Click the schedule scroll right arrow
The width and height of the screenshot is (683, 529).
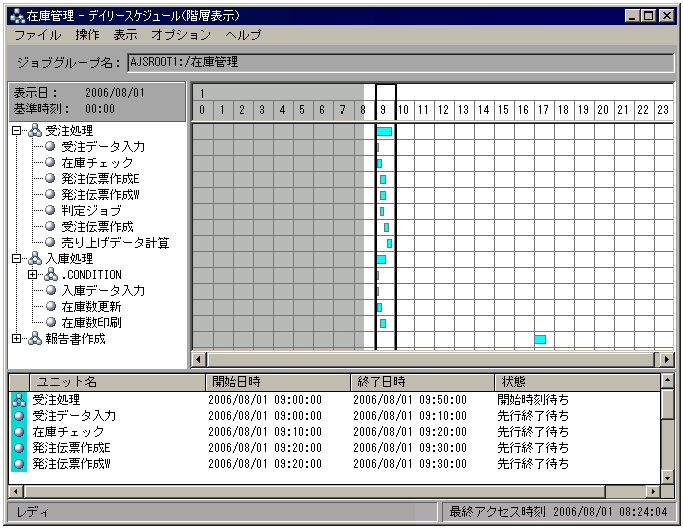point(667,359)
